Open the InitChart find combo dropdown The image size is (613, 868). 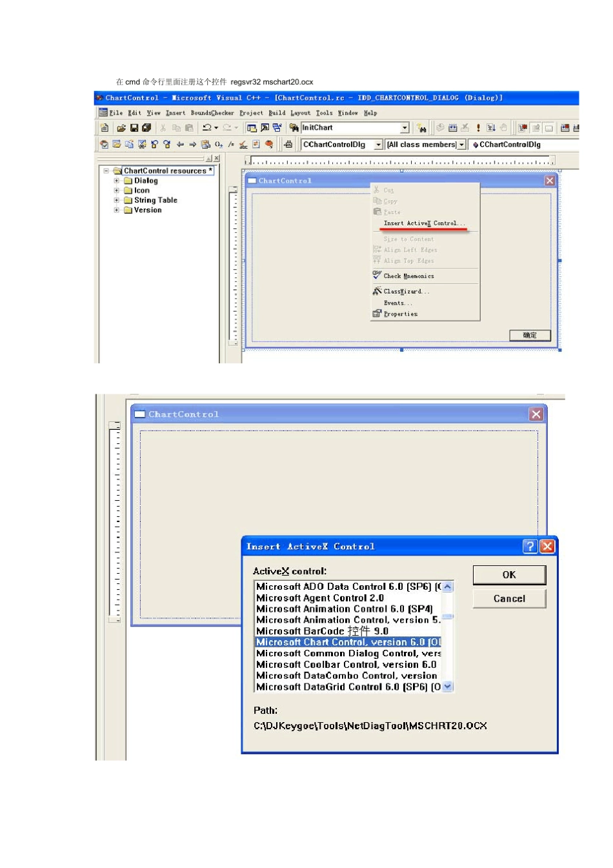(405, 128)
